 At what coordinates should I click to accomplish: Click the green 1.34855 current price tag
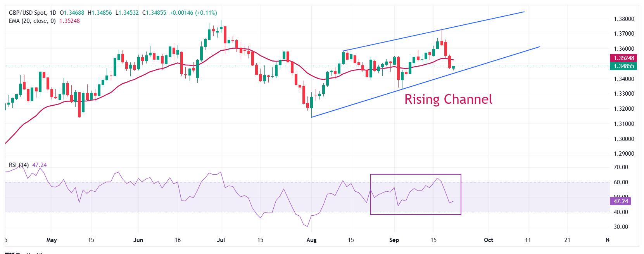(623, 66)
